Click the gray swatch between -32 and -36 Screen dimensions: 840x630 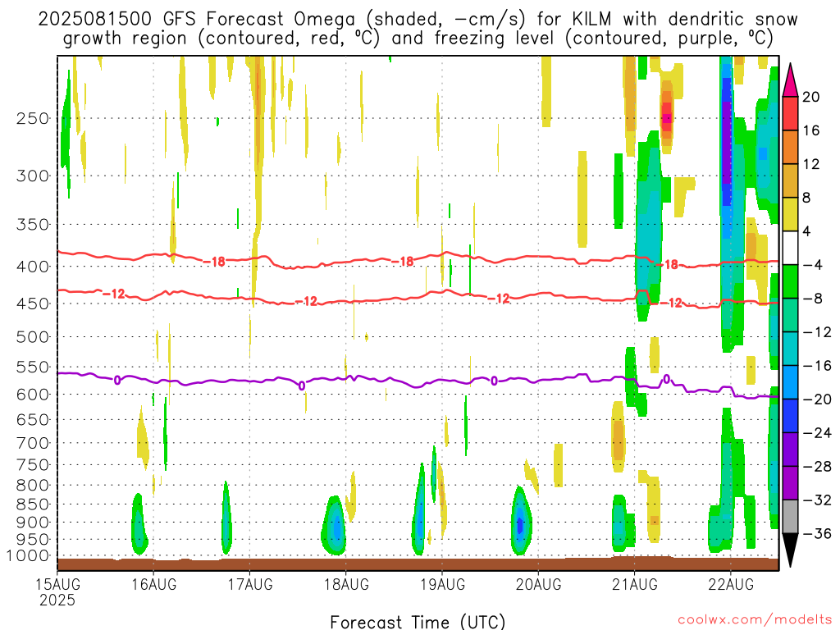click(790, 517)
